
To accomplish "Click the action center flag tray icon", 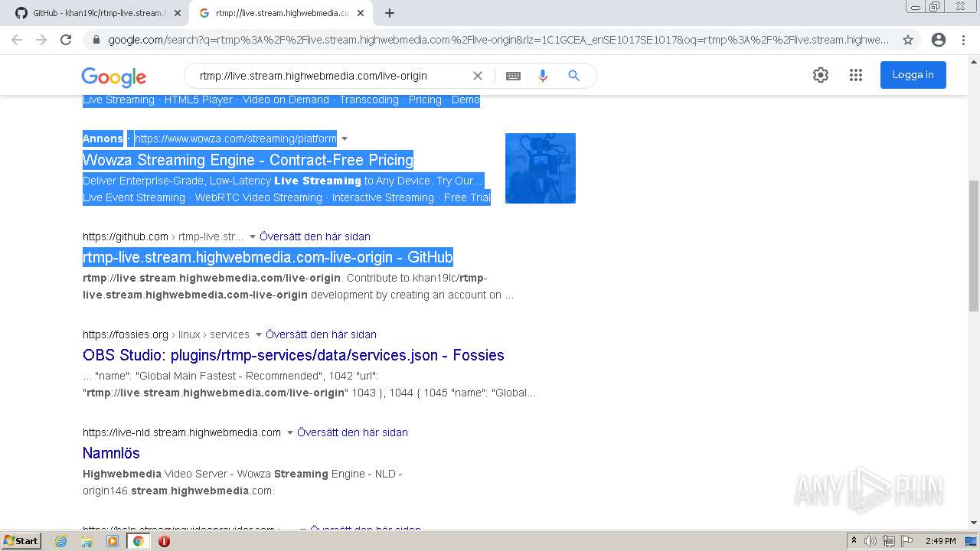I will 906,541.
